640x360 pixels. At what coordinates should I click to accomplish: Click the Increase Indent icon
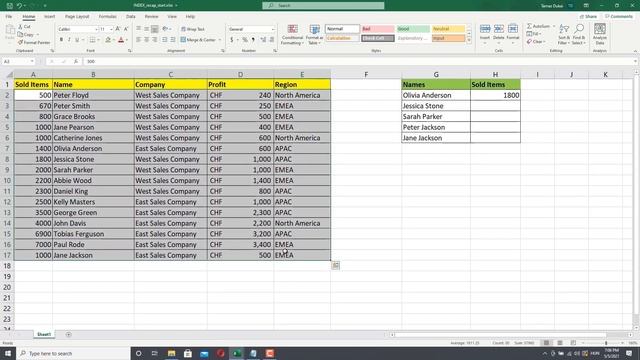point(173,40)
